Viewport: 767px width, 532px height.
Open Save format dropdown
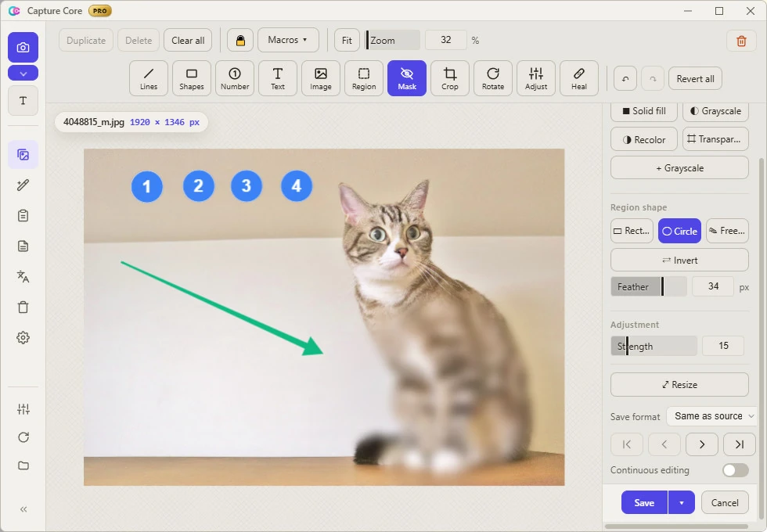(x=711, y=416)
